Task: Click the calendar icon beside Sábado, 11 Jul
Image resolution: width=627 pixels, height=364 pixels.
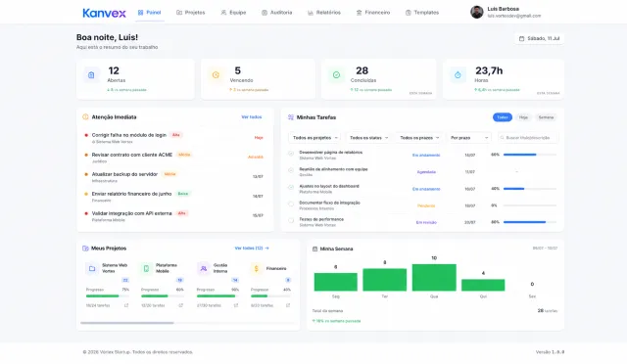Action: (x=521, y=39)
